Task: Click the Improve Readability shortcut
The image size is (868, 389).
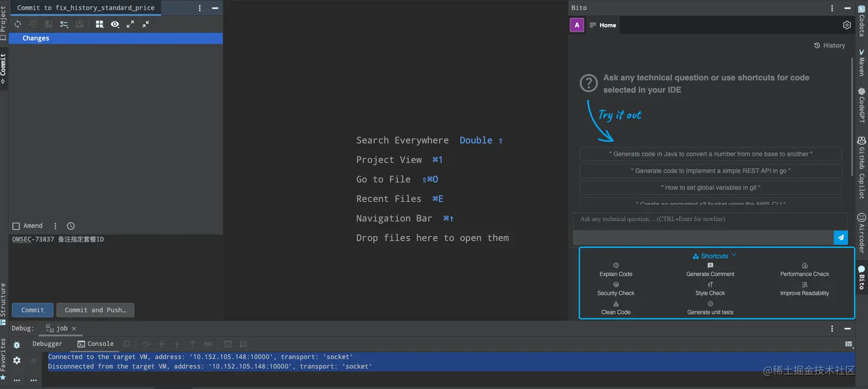Action: pyautogui.click(x=804, y=289)
